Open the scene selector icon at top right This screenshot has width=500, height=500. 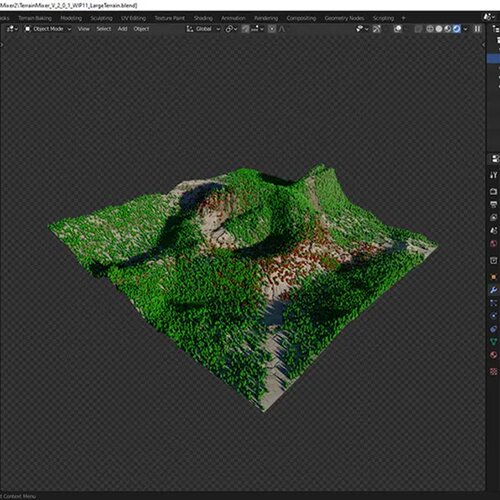(489, 17)
